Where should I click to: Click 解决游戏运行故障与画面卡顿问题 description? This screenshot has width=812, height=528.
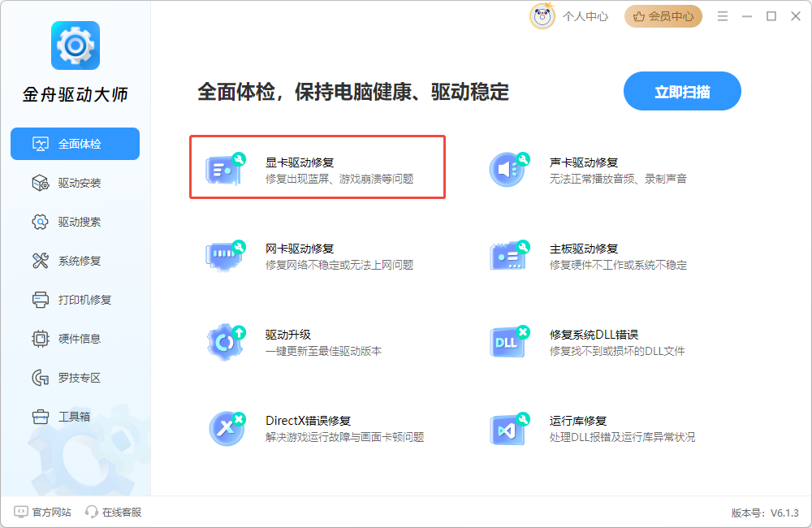(x=344, y=437)
